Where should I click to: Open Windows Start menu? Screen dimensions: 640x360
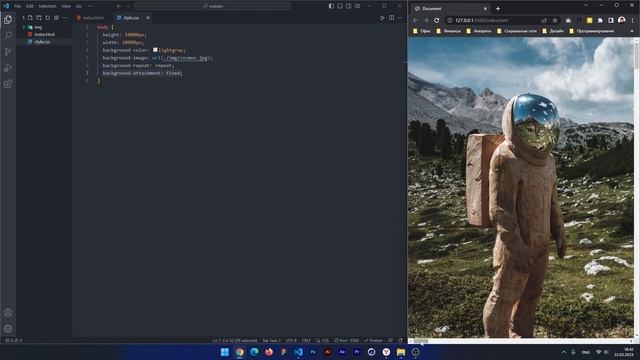point(224,352)
